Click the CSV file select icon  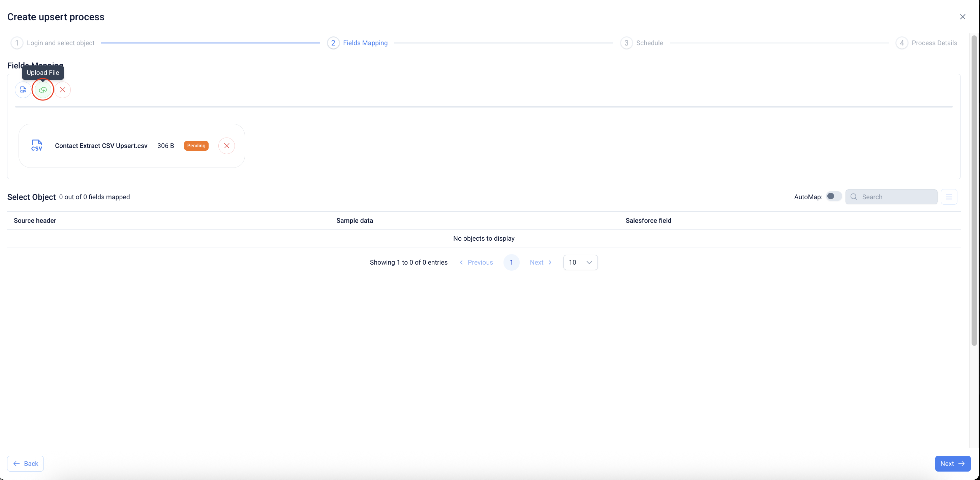23,90
